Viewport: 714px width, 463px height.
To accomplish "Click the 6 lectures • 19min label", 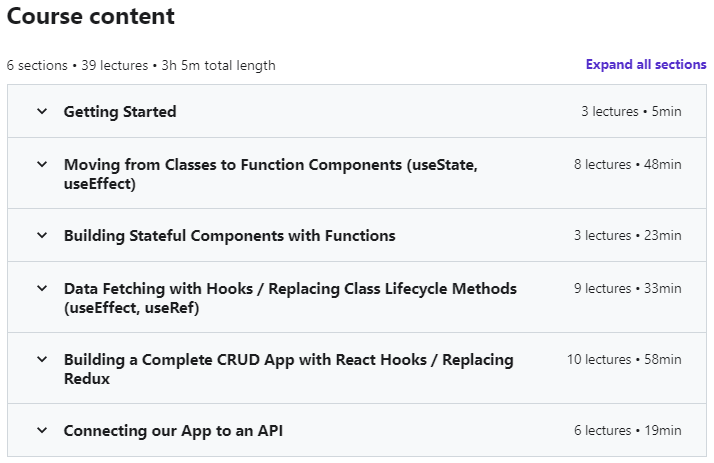I will (x=627, y=431).
